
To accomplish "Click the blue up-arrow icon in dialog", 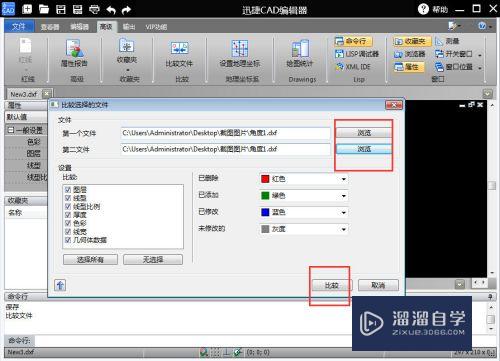I will click(x=60, y=285).
